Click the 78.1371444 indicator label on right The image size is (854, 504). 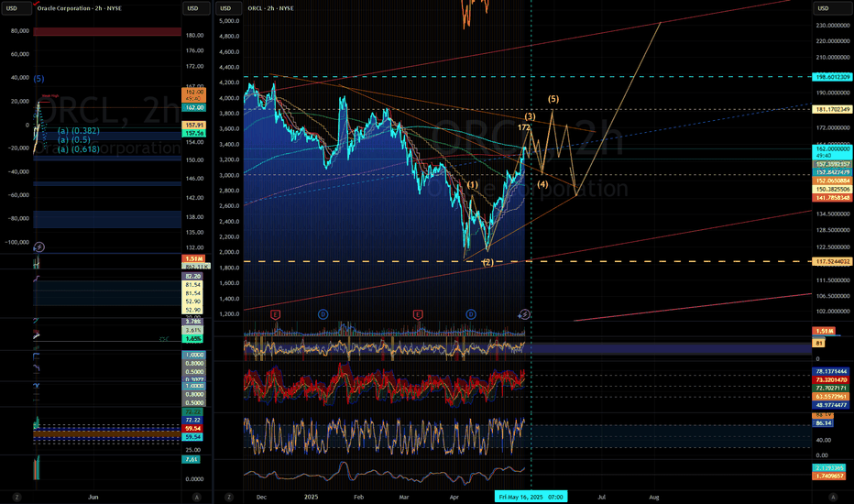pos(832,372)
